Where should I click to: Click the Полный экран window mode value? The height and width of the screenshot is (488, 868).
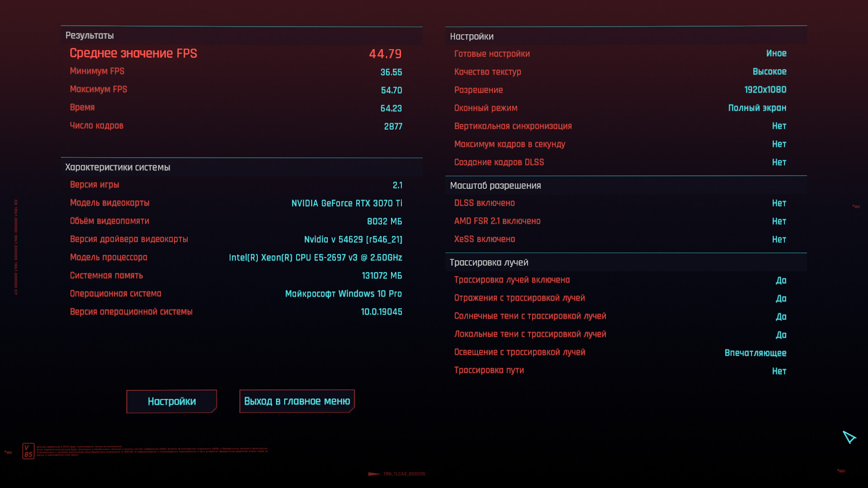[757, 108]
